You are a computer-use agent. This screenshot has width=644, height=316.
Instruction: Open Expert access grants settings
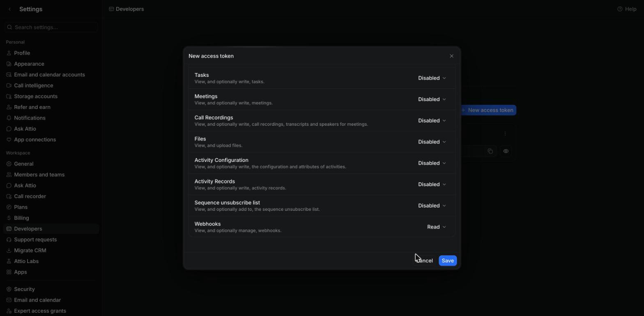click(x=51, y=311)
